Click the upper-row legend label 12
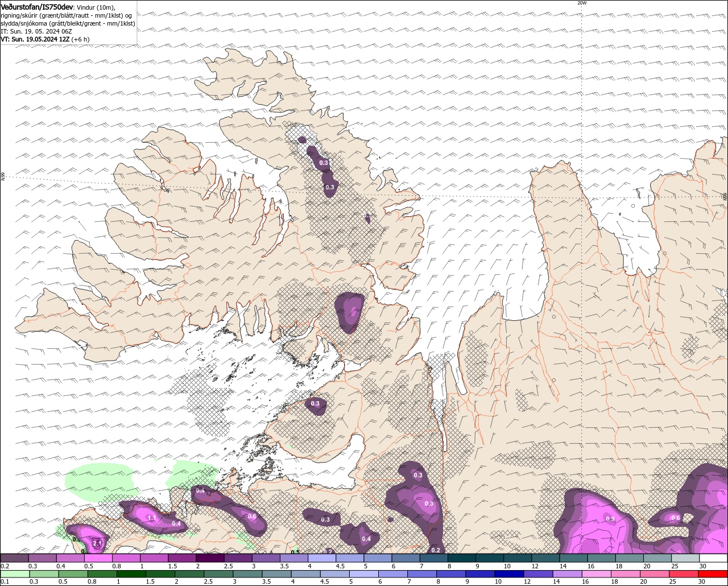This screenshot has width=728, height=586. (536, 566)
